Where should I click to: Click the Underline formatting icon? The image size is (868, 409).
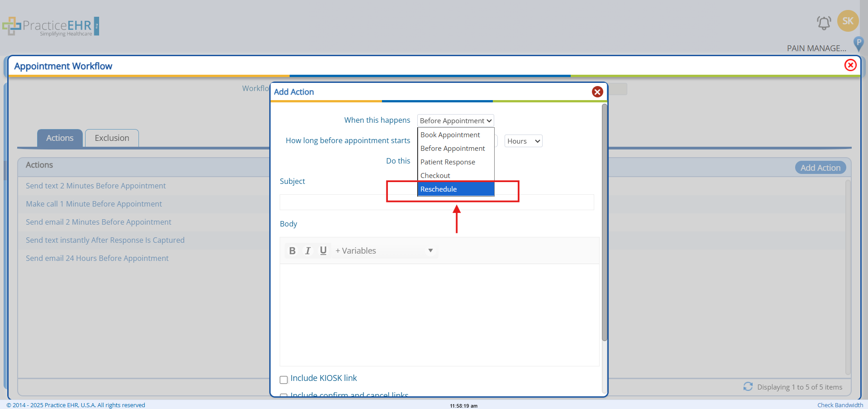point(323,251)
